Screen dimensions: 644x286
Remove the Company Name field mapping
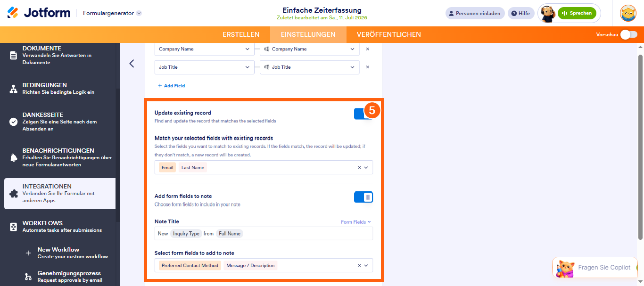pos(368,49)
